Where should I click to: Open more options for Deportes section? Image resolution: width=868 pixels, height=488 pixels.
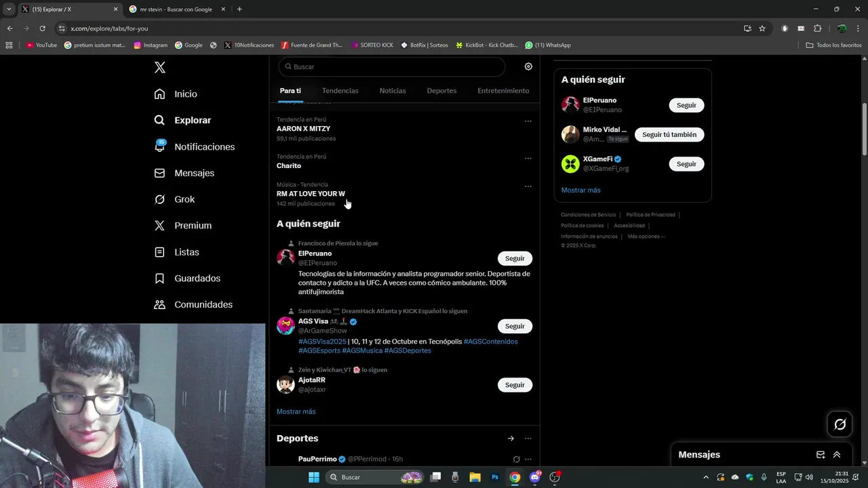pyautogui.click(x=528, y=439)
